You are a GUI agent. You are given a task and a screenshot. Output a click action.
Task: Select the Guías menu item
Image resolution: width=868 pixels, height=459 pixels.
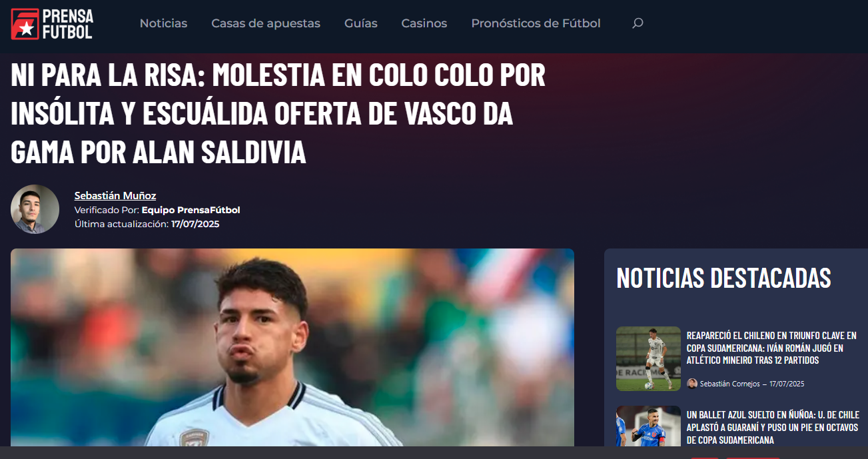click(x=361, y=23)
